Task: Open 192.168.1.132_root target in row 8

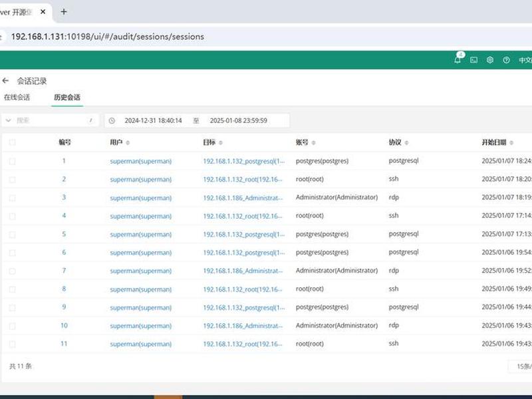Action: [243, 289]
